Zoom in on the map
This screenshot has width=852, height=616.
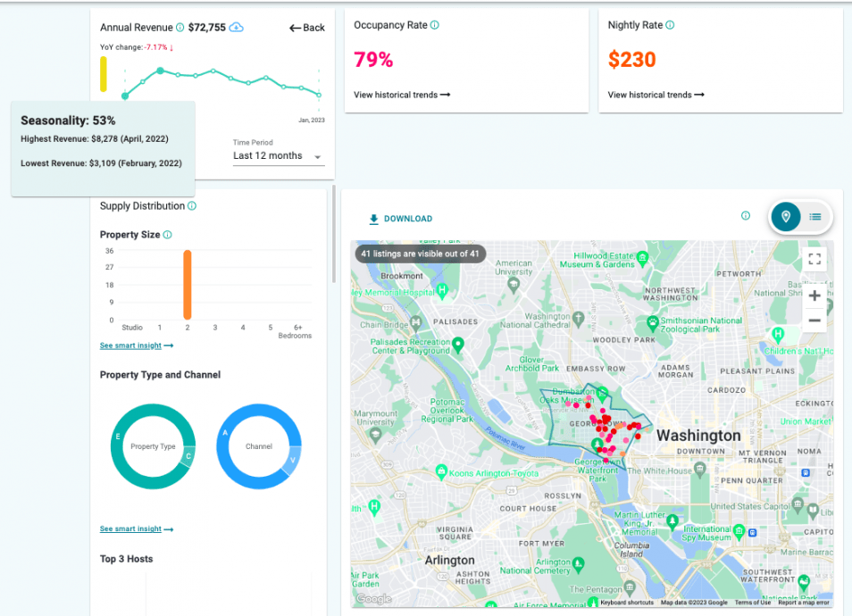click(814, 296)
